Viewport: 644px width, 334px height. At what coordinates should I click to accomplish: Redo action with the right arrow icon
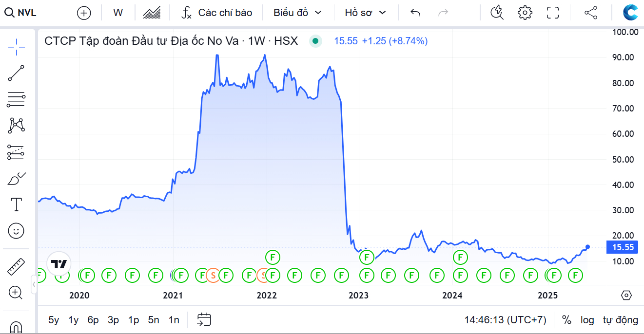pos(443,13)
